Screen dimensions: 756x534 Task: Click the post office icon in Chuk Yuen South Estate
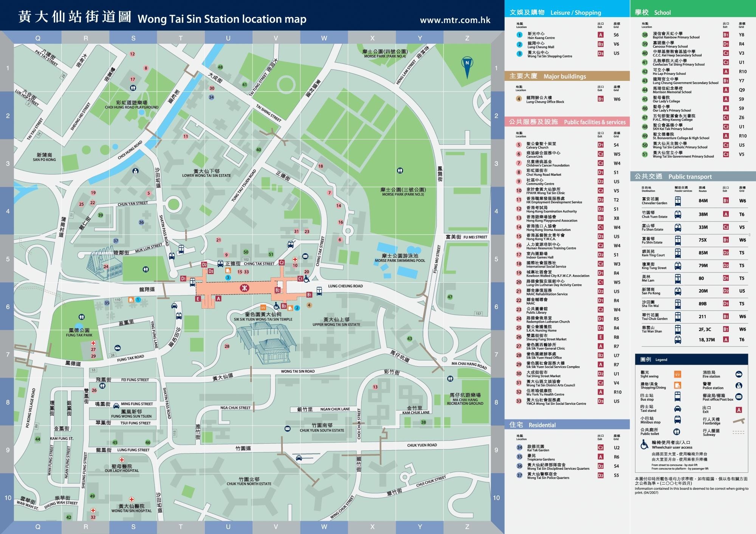tap(287, 429)
